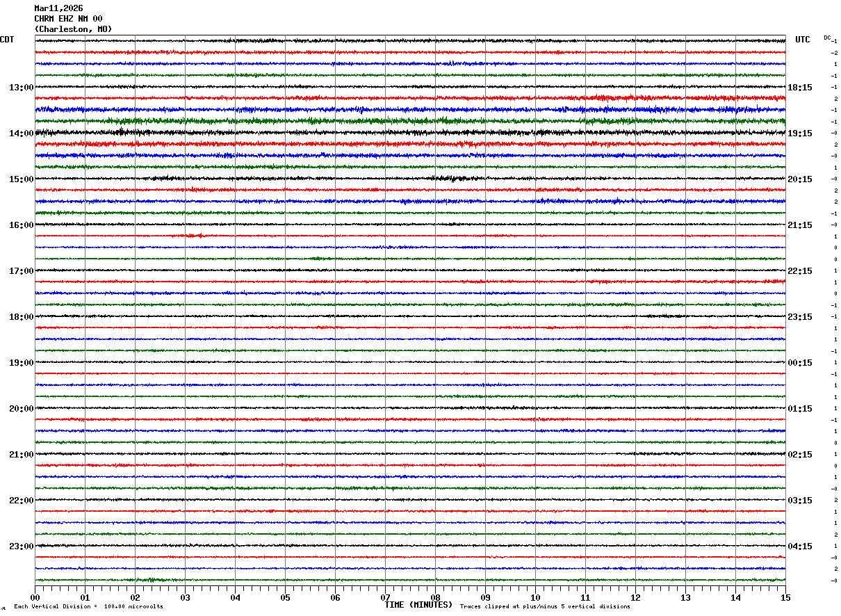Click the minute tick label 03
Screen dimensions: 841x616
pos(185,597)
